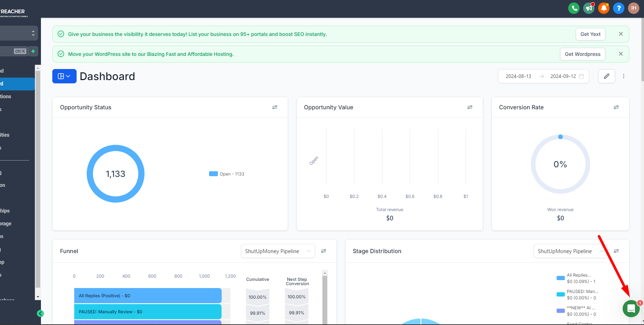The width and height of the screenshot is (644, 325).
Task: Dismiss the WordPress hosting banner
Action: 621,54
